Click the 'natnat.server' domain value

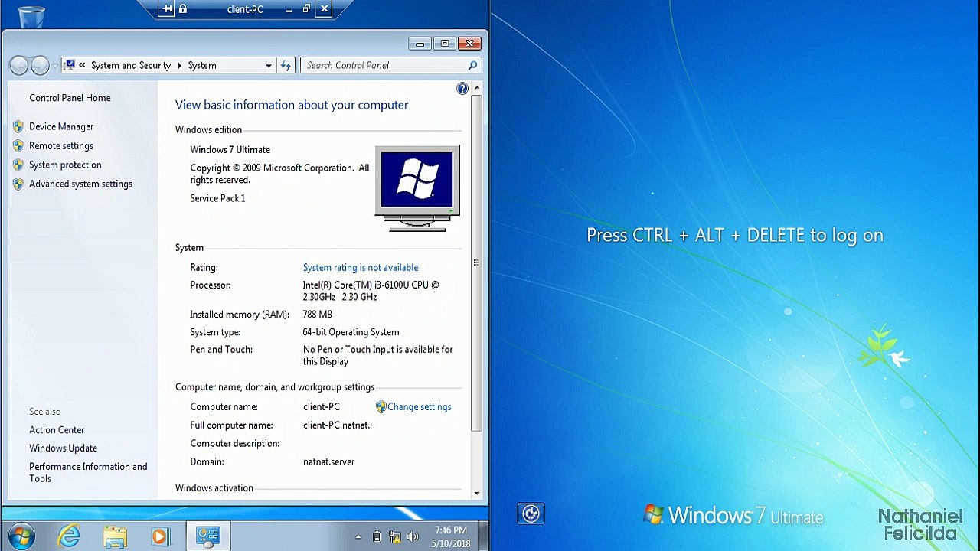(328, 462)
